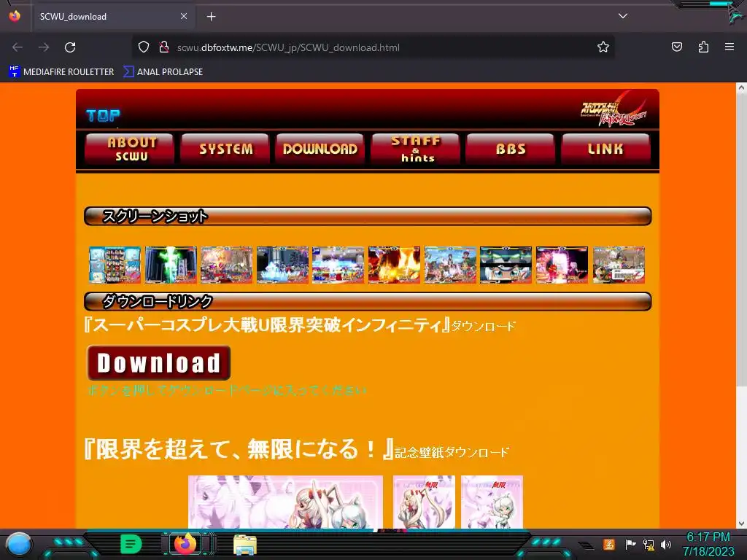Open first screenshot thumbnail (character select)

(x=115, y=265)
